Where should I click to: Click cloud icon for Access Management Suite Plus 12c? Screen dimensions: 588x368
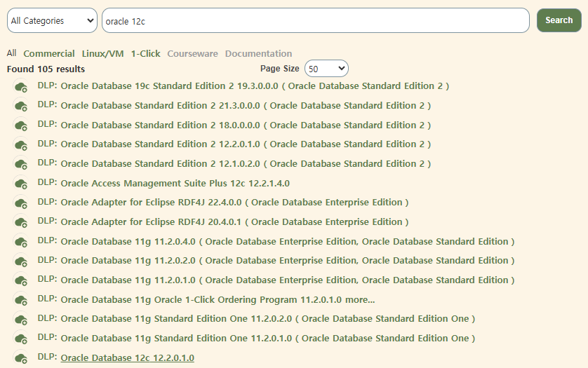click(21, 184)
